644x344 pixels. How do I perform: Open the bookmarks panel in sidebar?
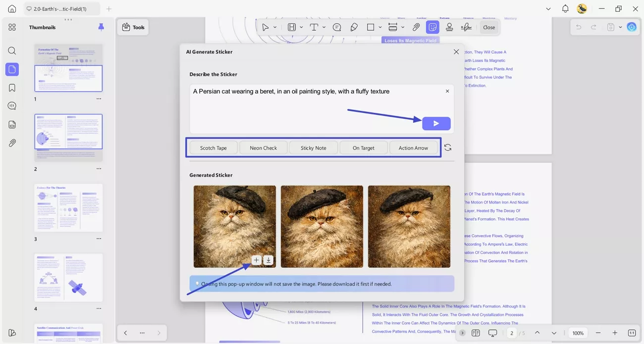coord(12,88)
